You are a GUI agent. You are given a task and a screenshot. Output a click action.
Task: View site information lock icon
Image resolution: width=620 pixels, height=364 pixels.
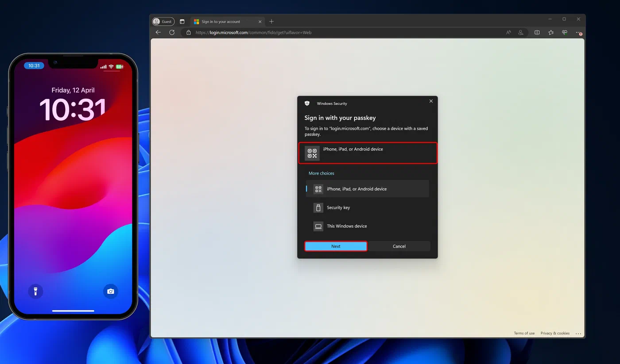189,32
